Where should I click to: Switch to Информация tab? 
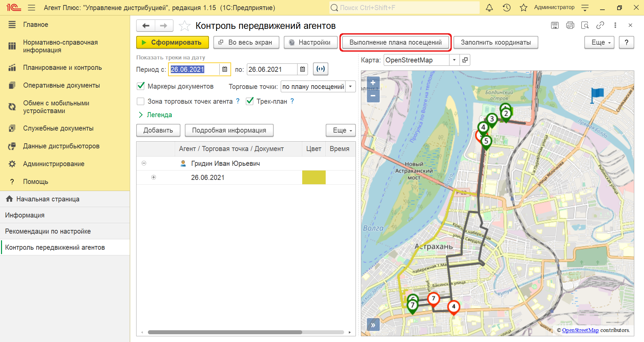tap(65, 215)
